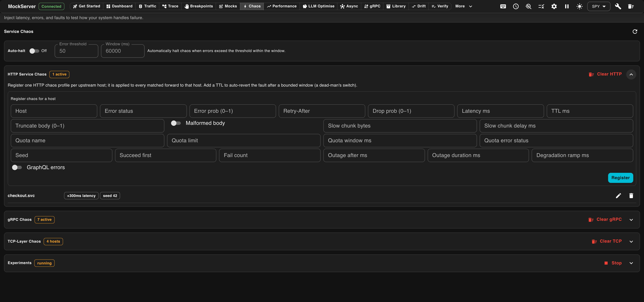
Task: Expand the gRPC Chaos section
Action: 631,220
